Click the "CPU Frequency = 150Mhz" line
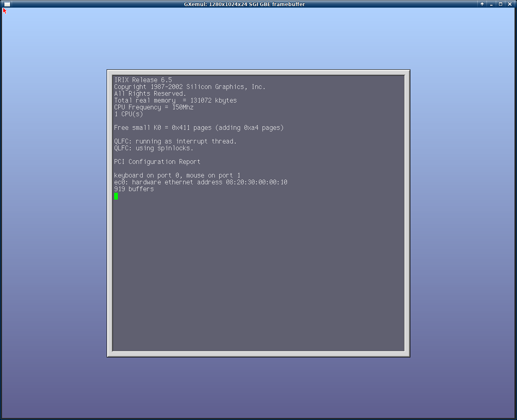517x420 pixels. [x=154, y=107]
